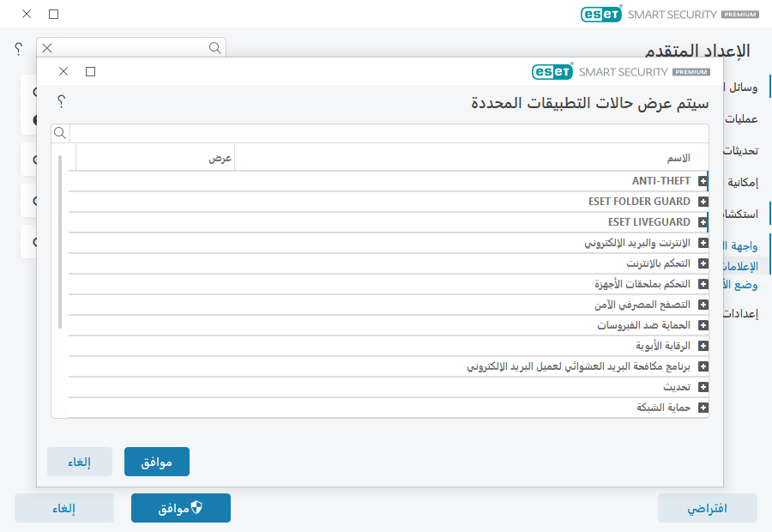772x532 pixels.
Task: Expand the ANTI-THEFT entry
Action: click(703, 180)
